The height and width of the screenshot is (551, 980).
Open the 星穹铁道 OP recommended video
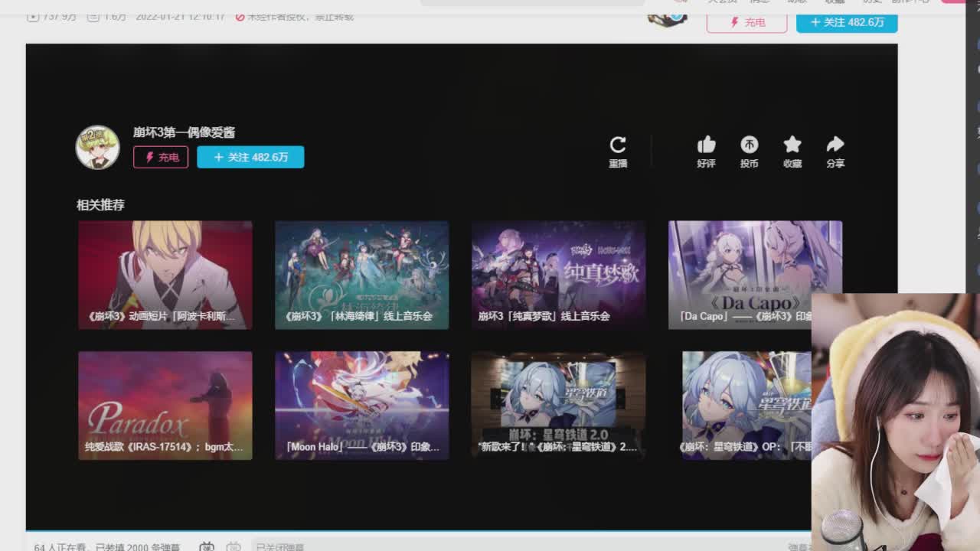click(x=746, y=406)
